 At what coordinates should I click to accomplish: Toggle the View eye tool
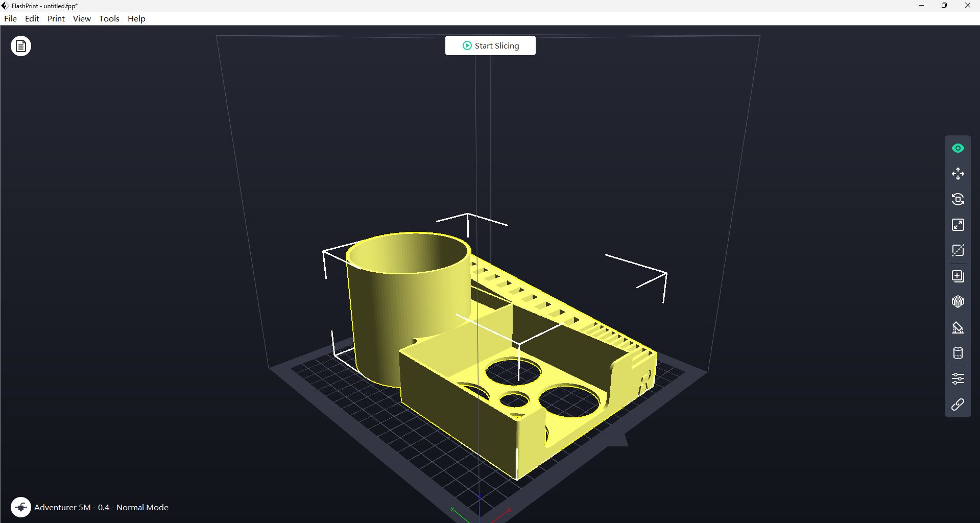tap(958, 148)
